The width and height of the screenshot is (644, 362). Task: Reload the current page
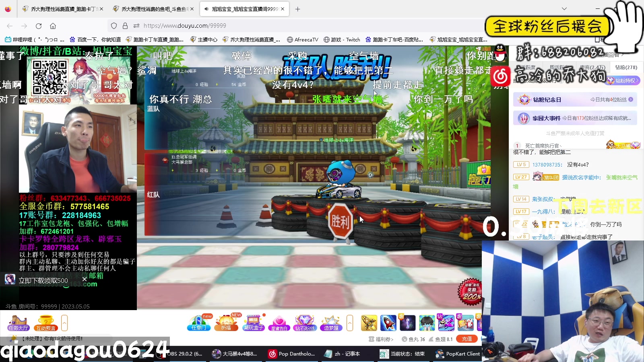tap(39, 26)
